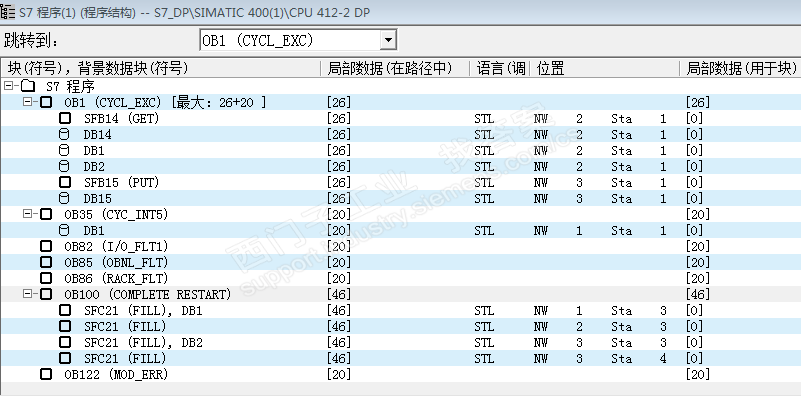
Task: Click the [20] block value of OB122
Action: (x=697, y=374)
